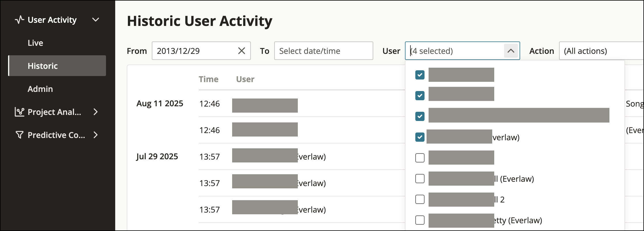Select Historic in the sidebar
This screenshot has width=644, height=231.
(x=57, y=66)
